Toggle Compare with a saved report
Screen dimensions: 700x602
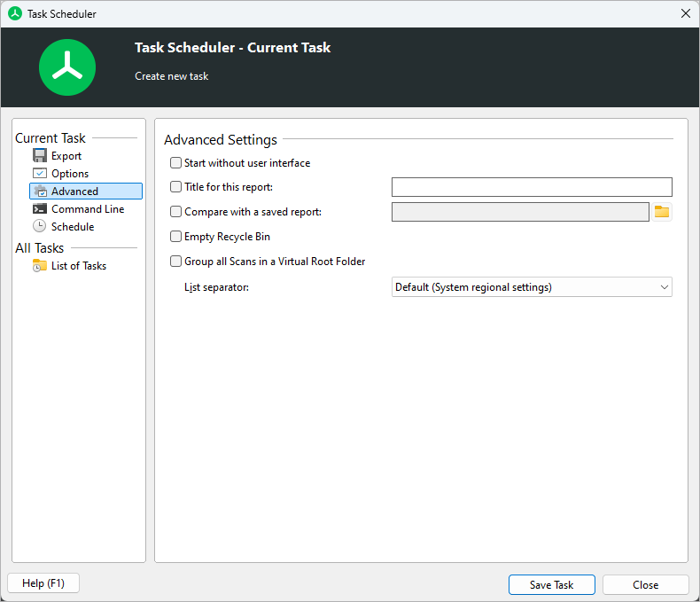pyautogui.click(x=176, y=212)
